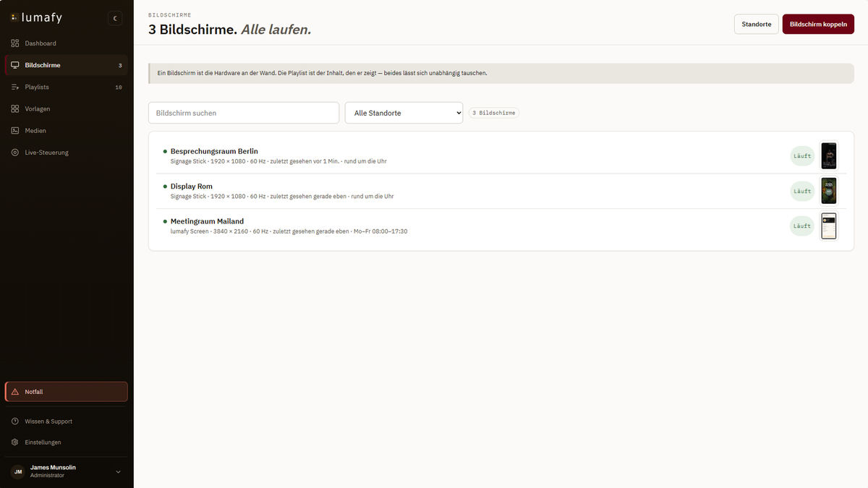Screen dimensions: 868x488
Task: Open the Medien image icon
Action: (15, 131)
